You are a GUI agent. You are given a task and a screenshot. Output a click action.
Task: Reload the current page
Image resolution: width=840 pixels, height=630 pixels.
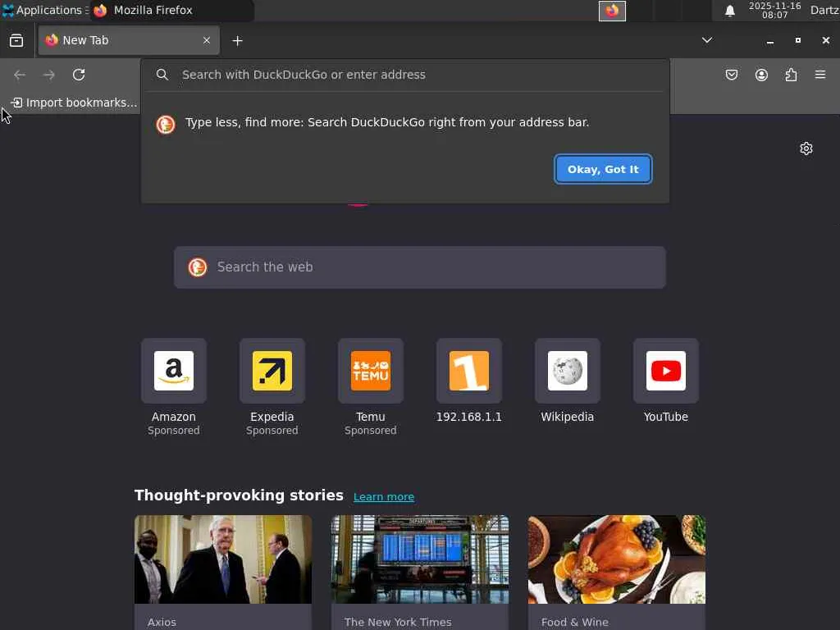79,75
